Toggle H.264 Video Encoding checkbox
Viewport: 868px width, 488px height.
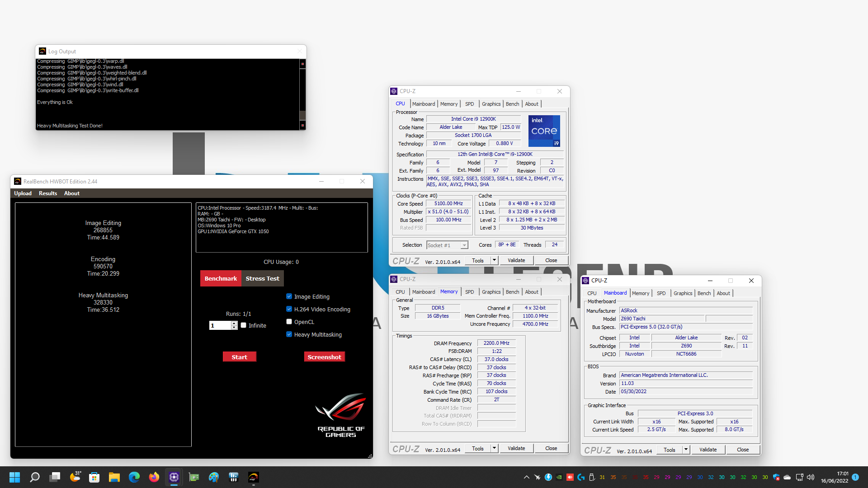tap(289, 309)
